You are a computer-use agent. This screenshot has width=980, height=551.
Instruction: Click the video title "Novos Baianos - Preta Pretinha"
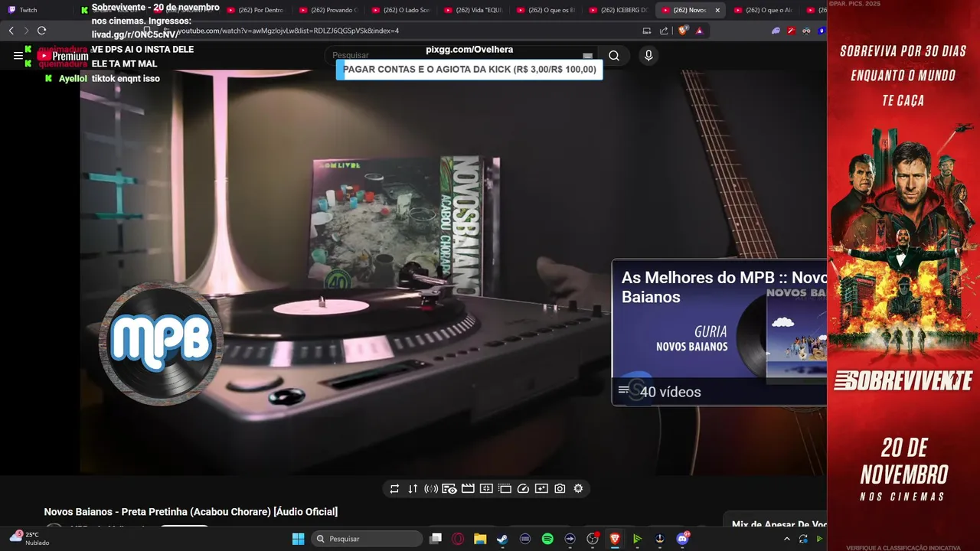(191, 512)
